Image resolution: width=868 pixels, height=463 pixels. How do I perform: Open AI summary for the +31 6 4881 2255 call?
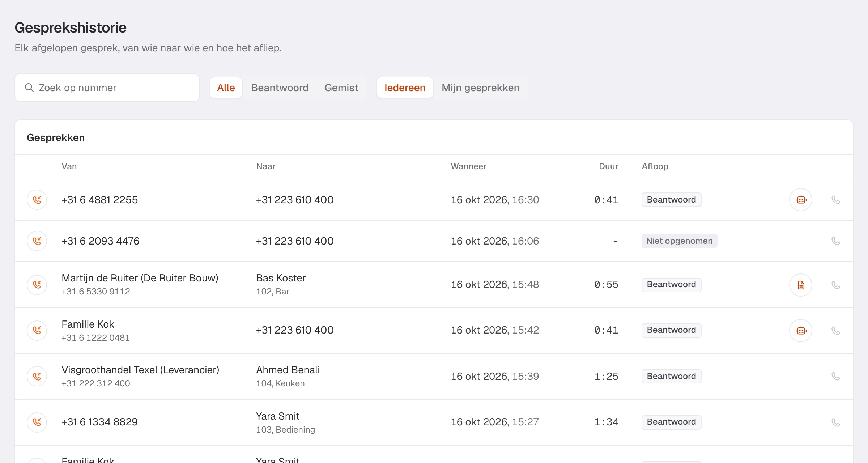801,200
